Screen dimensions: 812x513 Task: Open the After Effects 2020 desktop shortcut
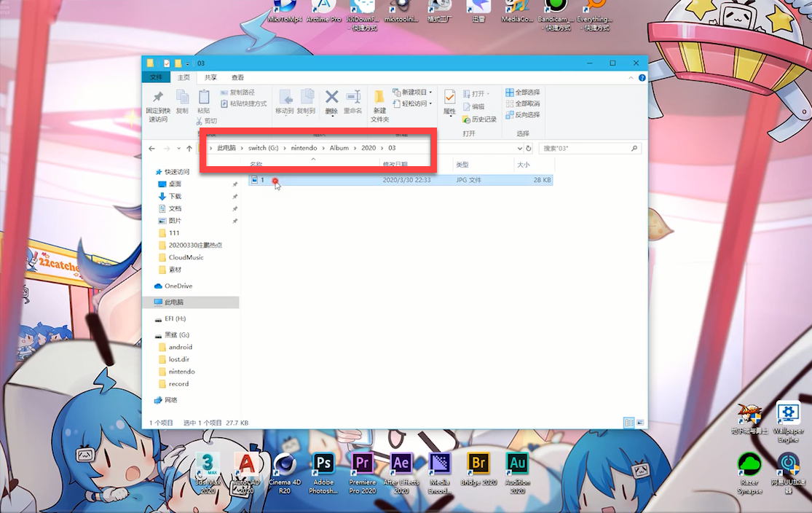tap(401, 473)
